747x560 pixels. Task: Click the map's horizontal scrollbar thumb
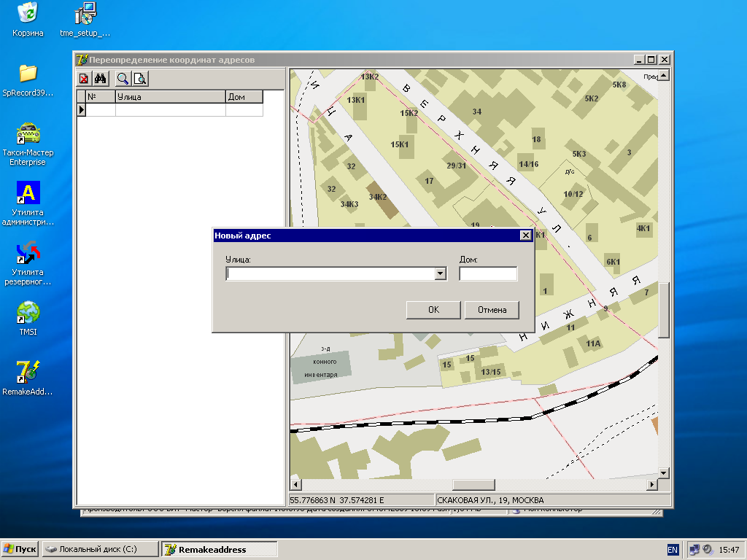coord(473,485)
